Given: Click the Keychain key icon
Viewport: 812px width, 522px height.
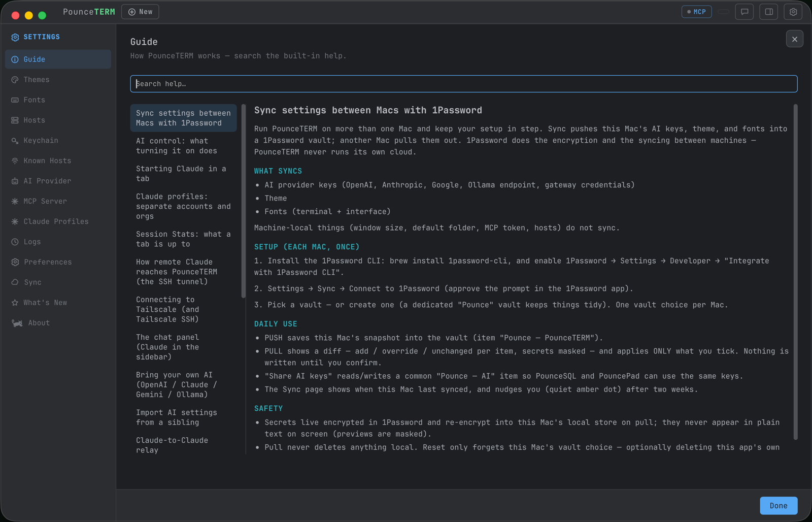Looking at the screenshot, I should coord(15,141).
